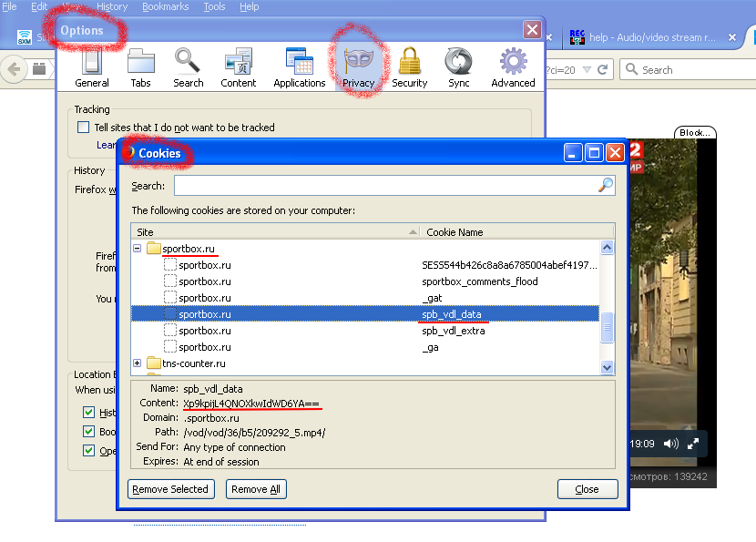Open the Tabs options pane

coord(141,68)
